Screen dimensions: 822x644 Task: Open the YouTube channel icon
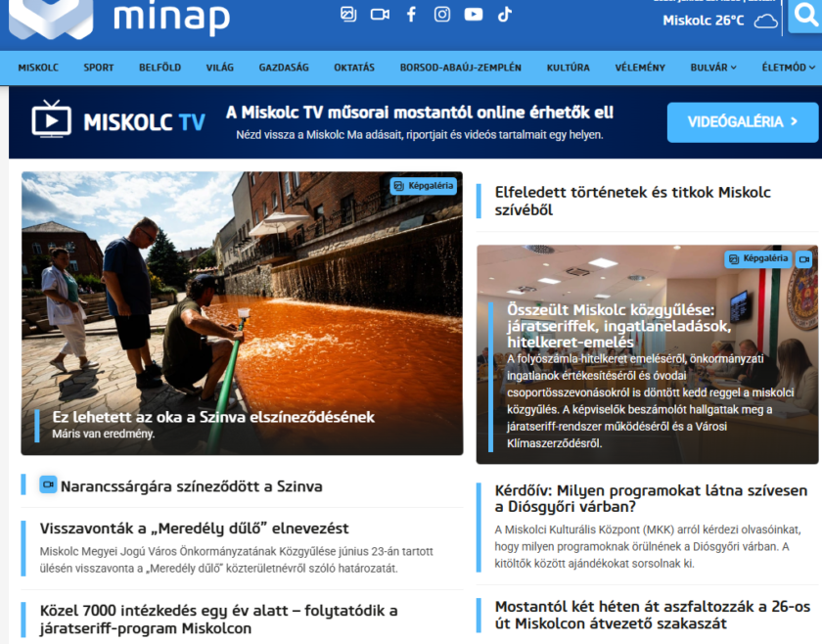(x=474, y=14)
